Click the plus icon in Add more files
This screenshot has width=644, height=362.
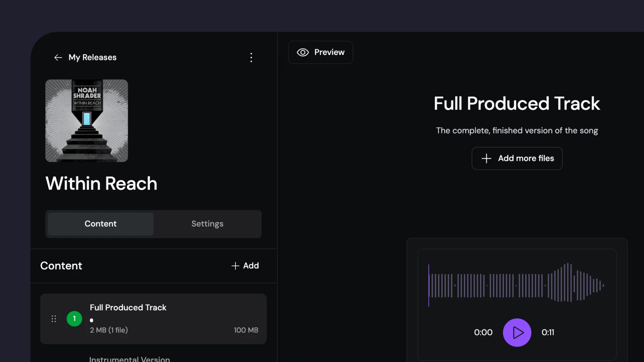tap(486, 159)
